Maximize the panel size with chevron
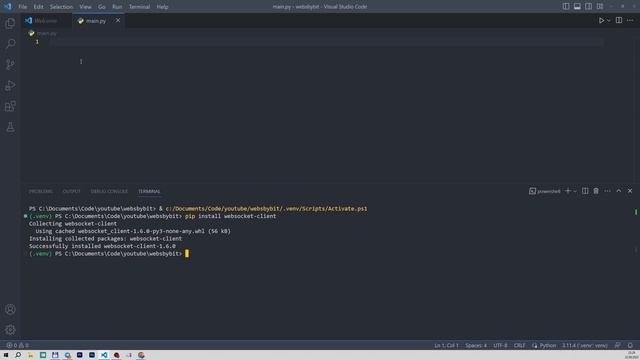Image resolution: width=640 pixels, height=360 pixels. click(619, 191)
